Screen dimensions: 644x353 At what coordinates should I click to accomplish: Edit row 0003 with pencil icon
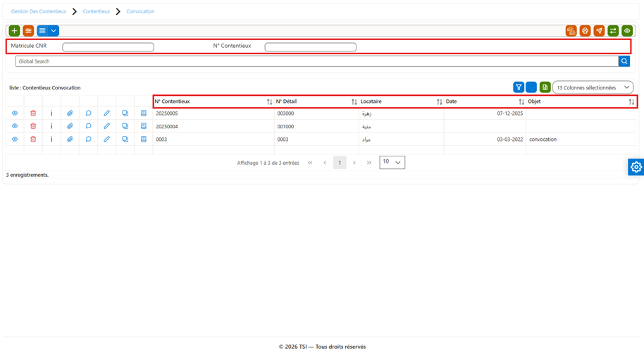coord(107,140)
